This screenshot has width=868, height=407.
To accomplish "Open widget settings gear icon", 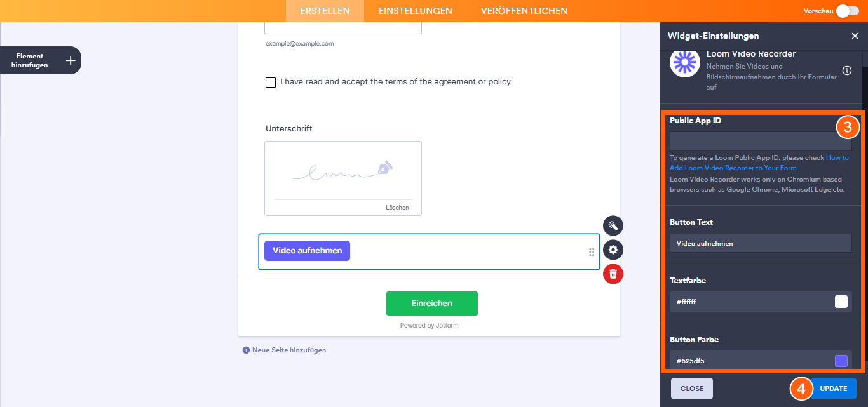I will point(613,250).
